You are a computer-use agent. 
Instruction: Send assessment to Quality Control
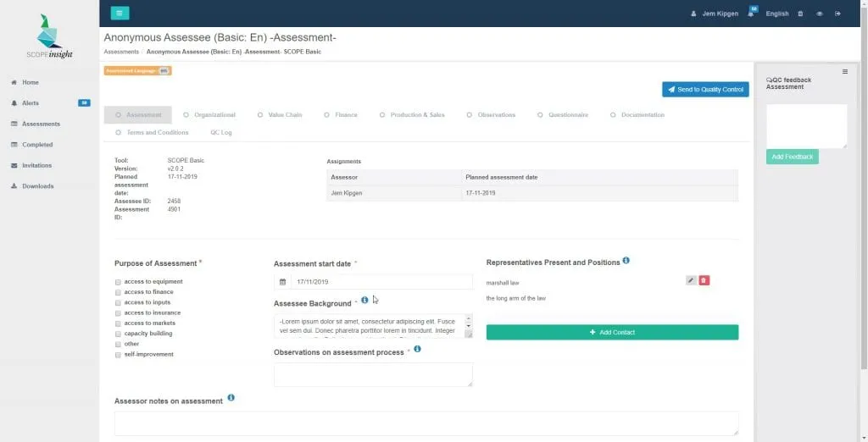coord(705,90)
